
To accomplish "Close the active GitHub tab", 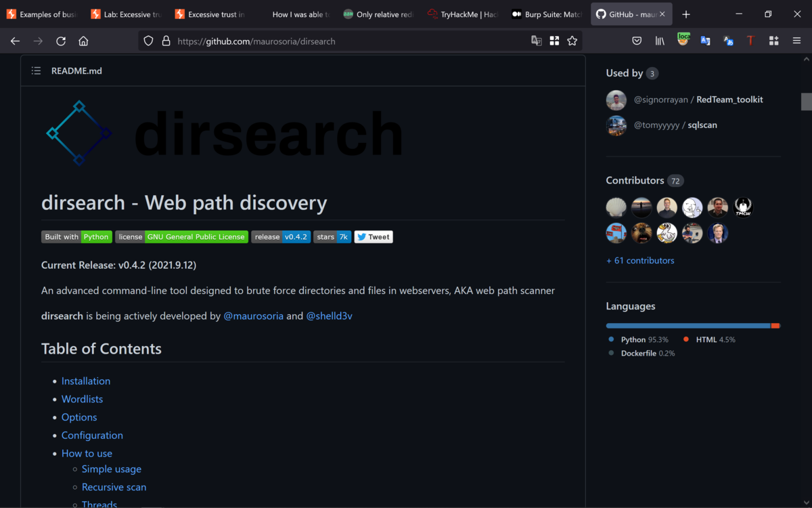I will pyautogui.click(x=662, y=14).
